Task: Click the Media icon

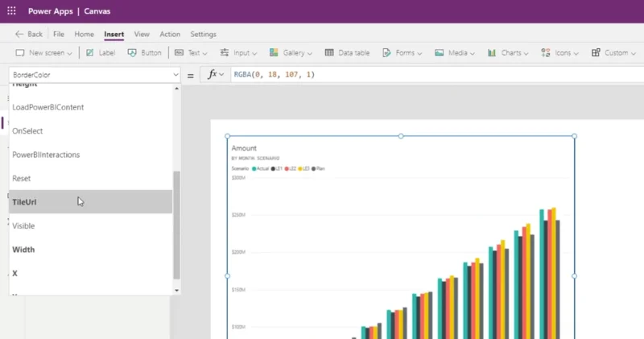Action: tap(439, 52)
